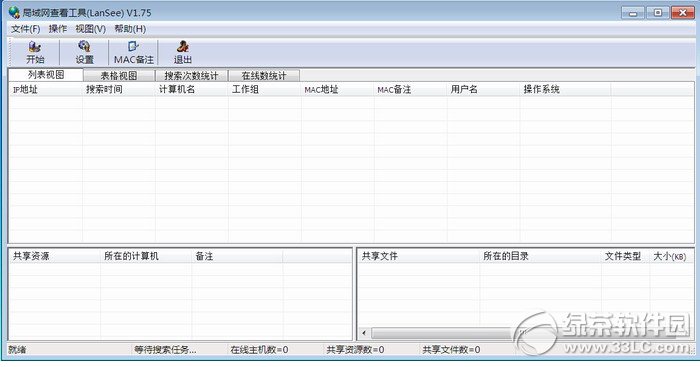Image resolution: width=700 pixels, height=367 pixels.
Task: Sort by the IP地址 column header
Action: [46, 89]
